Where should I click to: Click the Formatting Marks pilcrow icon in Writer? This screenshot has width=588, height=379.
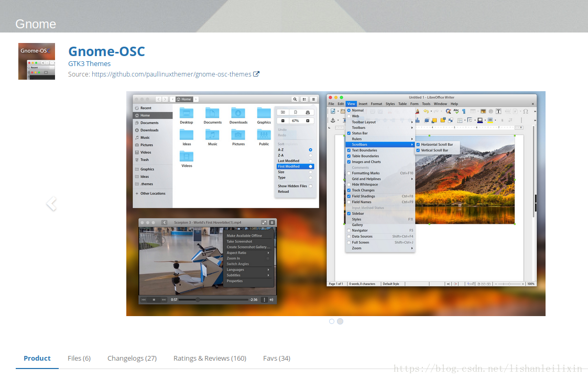coord(464,112)
